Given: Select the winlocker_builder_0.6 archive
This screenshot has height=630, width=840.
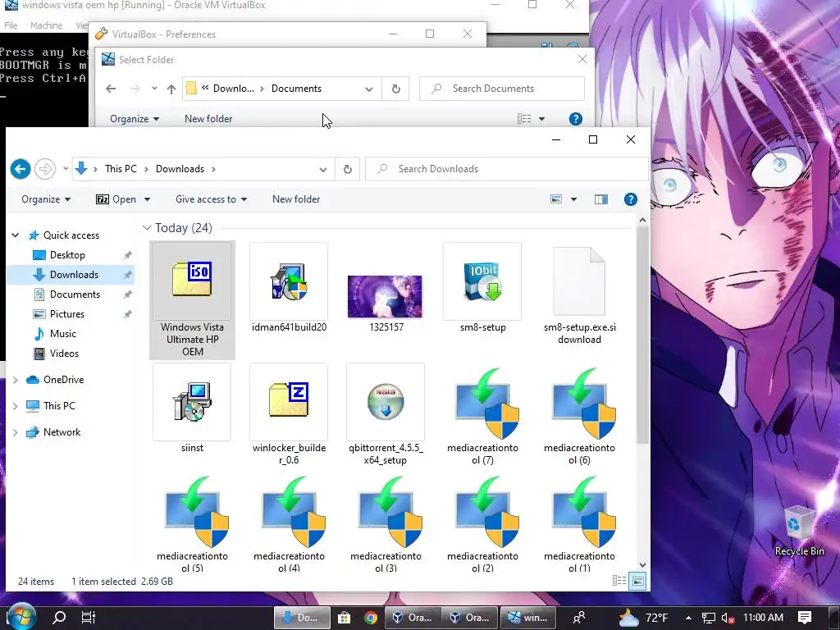Looking at the screenshot, I should coord(289,414).
